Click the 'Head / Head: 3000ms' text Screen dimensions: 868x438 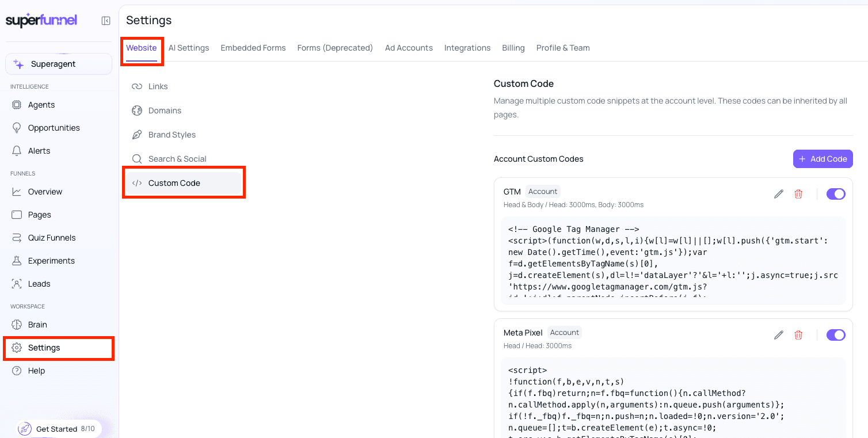coord(538,346)
